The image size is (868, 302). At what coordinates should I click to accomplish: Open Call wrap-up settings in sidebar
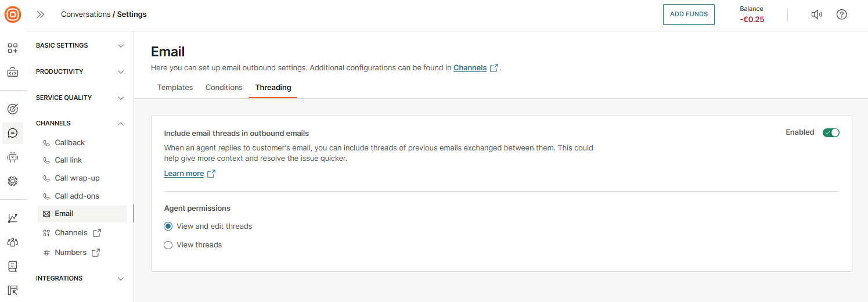coord(77,178)
